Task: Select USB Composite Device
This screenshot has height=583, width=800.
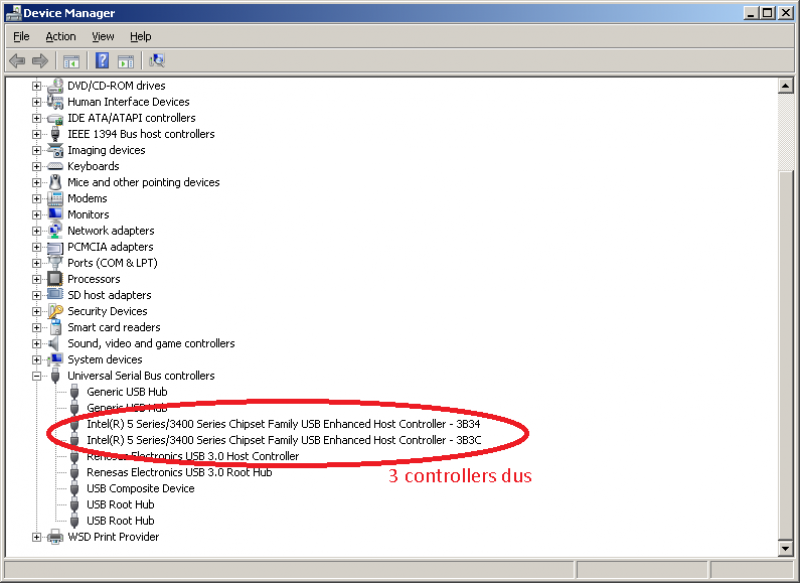Action: point(141,488)
